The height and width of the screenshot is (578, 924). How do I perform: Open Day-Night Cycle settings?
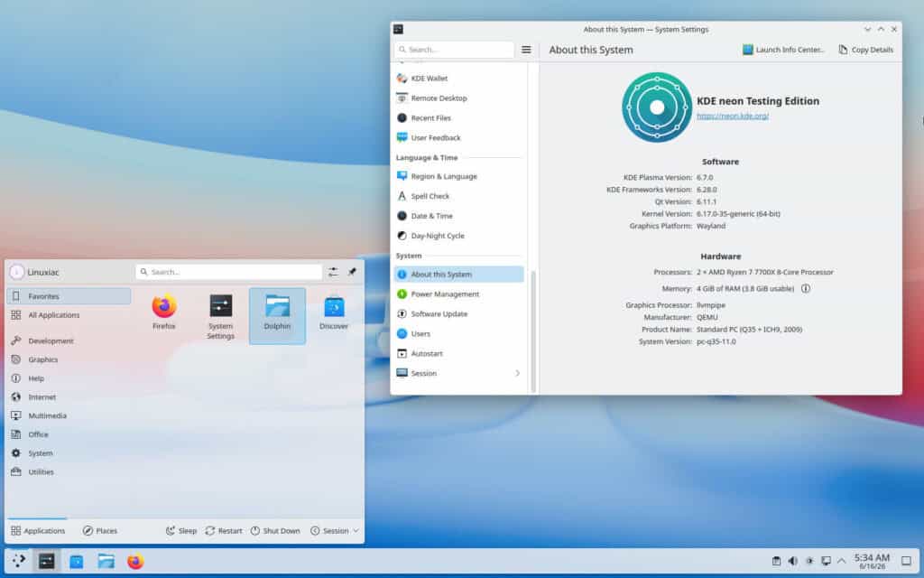[x=458, y=236]
